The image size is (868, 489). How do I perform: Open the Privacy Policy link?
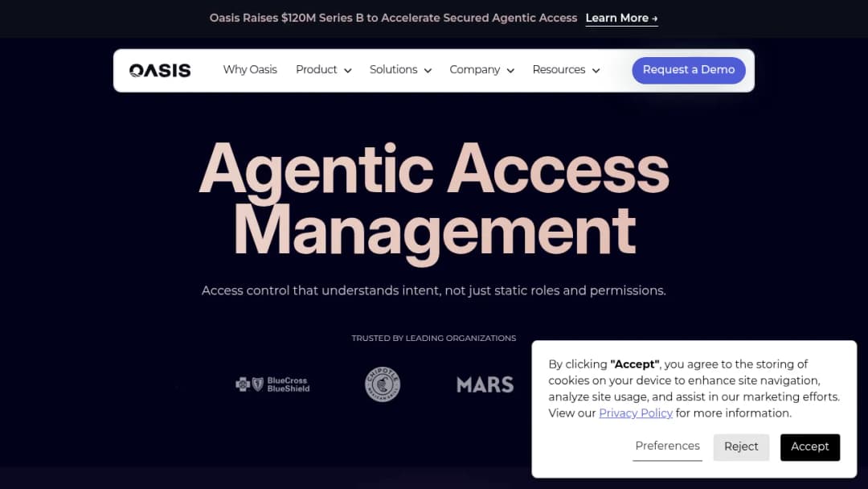click(636, 413)
